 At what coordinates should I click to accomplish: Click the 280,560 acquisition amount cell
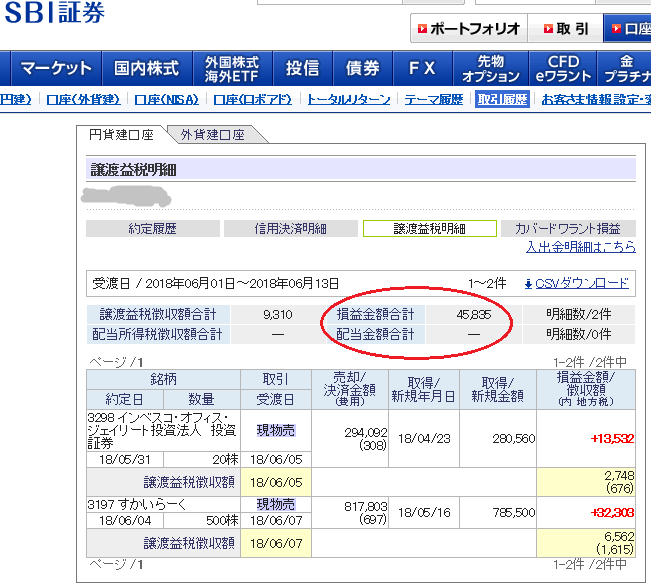pos(498,438)
